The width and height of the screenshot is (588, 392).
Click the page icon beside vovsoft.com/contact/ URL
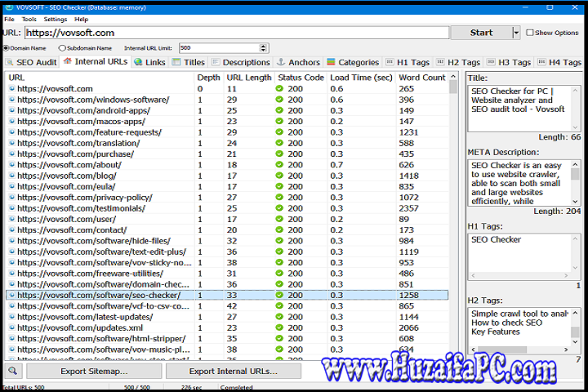tap(11, 231)
